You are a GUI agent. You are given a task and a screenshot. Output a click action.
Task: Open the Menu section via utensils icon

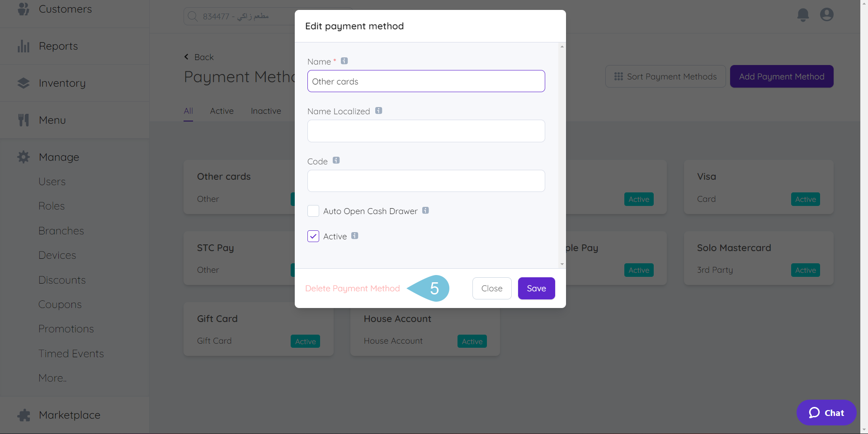point(24,120)
